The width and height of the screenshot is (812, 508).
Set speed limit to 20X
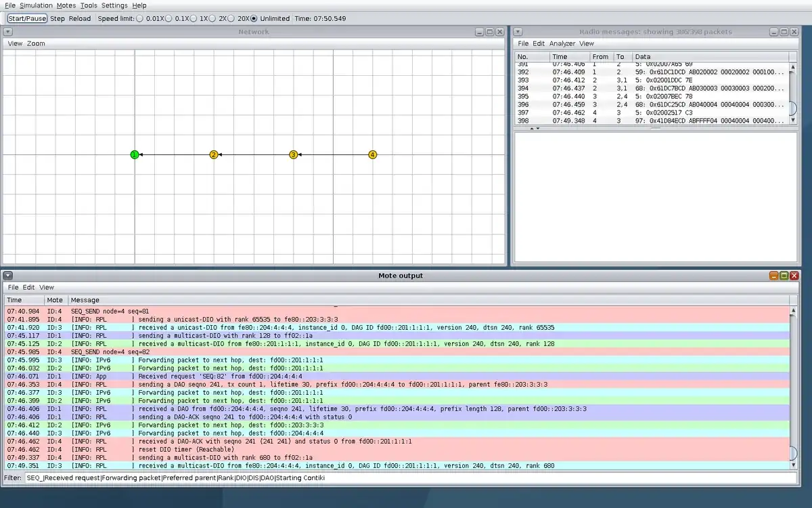coord(231,18)
